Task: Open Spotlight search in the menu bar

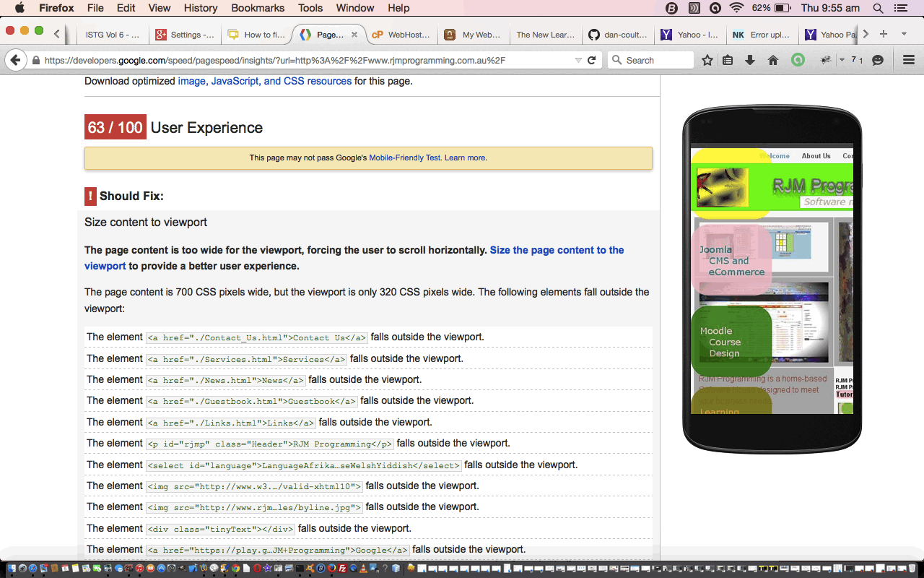Action: [x=878, y=8]
